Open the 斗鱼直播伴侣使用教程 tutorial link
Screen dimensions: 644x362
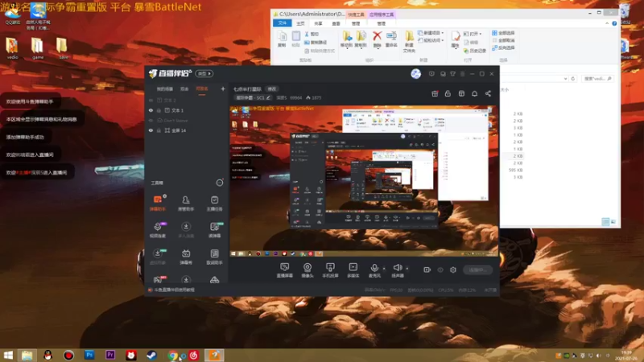tap(174, 290)
